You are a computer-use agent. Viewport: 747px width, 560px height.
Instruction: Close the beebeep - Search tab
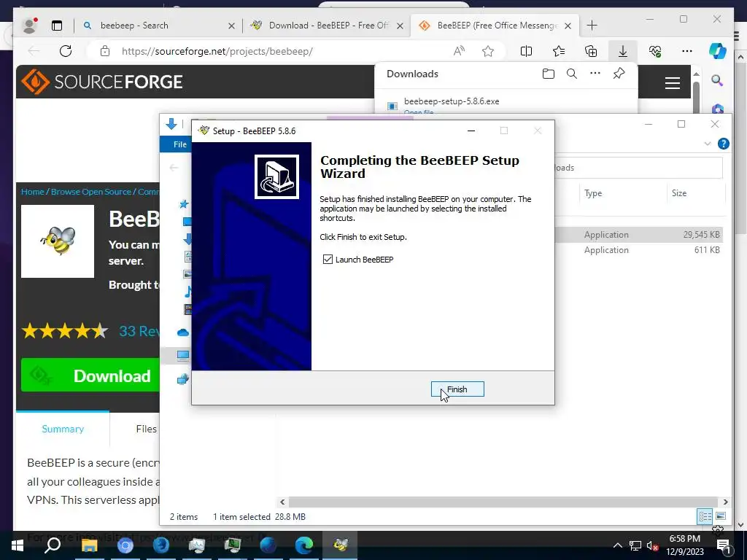(231, 26)
